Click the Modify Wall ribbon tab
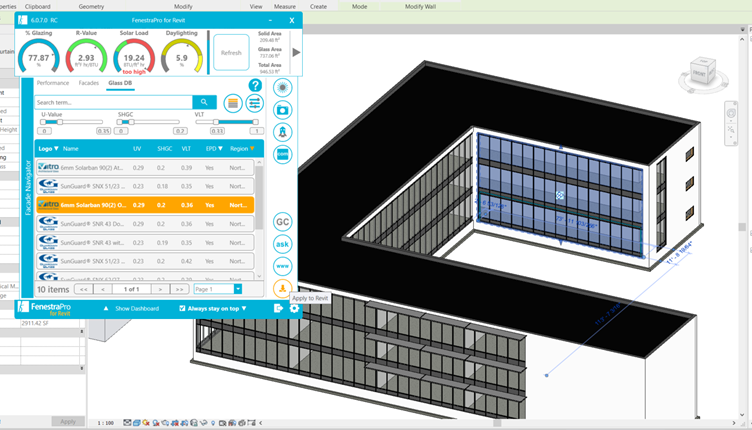 (x=420, y=7)
